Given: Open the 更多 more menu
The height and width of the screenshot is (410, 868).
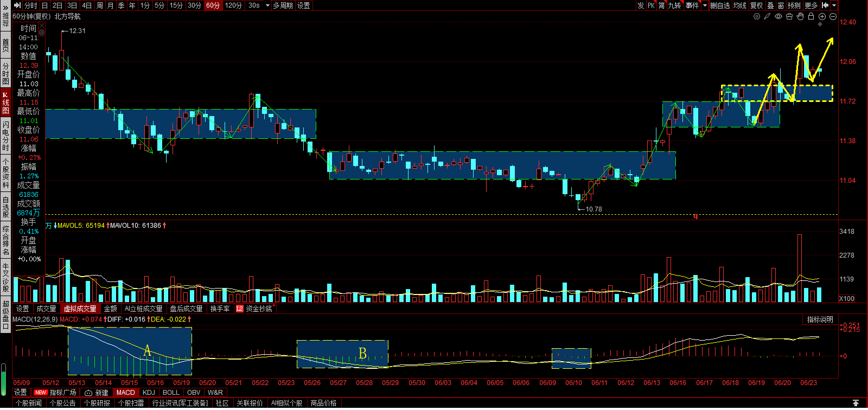Looking at the screenshot, I should (811, 5).
